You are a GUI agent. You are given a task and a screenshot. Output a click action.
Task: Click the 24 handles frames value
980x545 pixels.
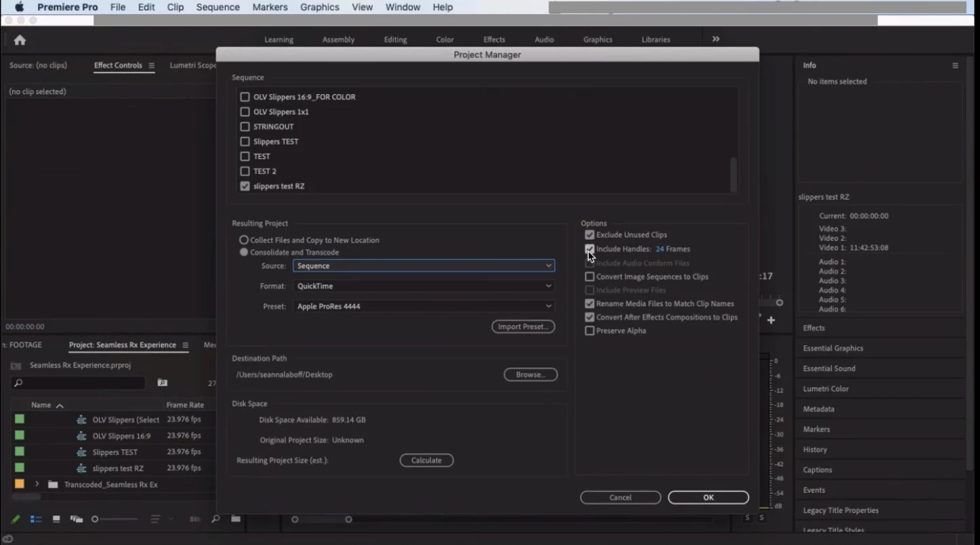(660, 249)
